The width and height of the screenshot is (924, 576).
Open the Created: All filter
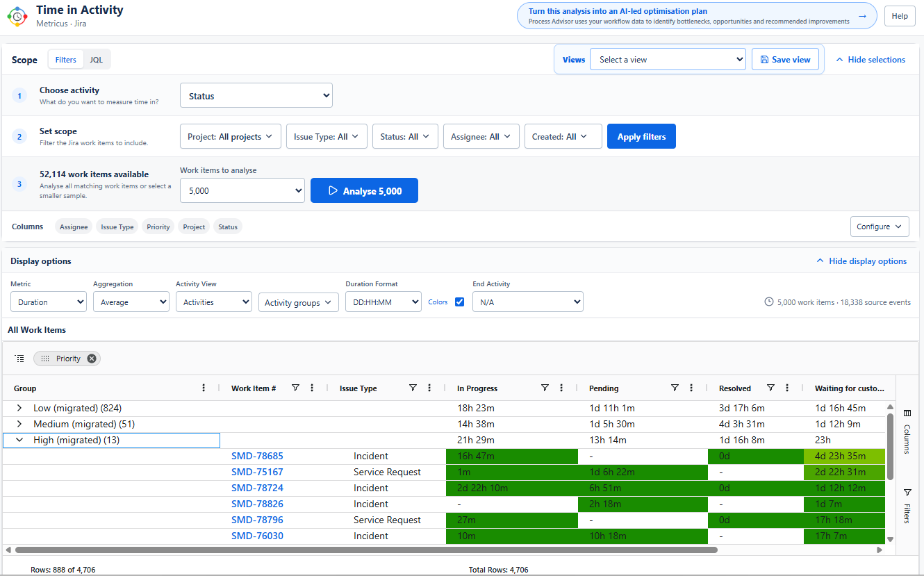(x=563, y=137)
